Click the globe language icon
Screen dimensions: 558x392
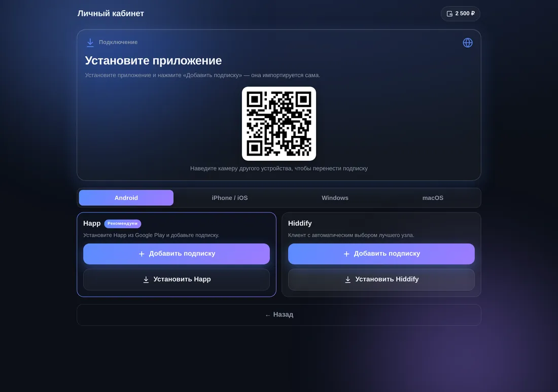point(468,43)
